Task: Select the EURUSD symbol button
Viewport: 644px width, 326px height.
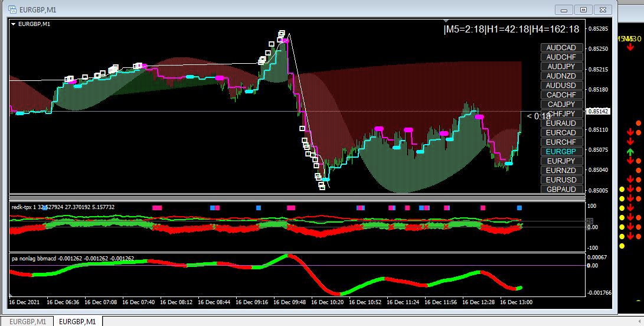Action: [x=561, y=180]
